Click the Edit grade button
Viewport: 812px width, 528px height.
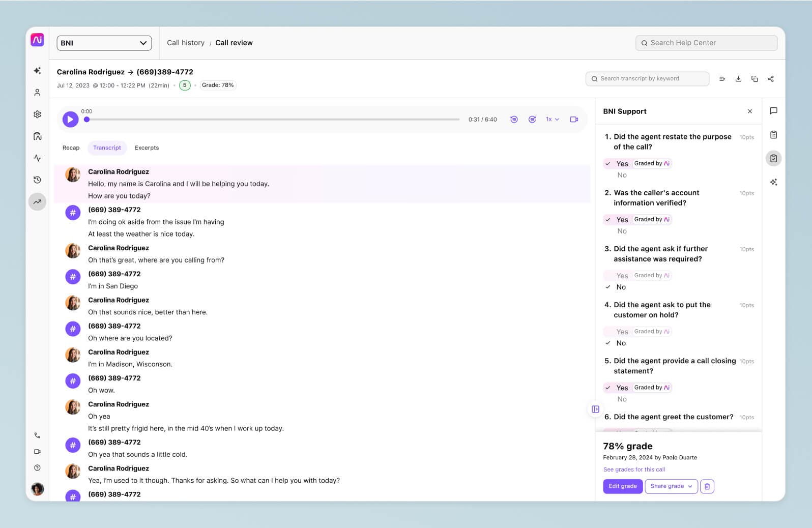coord(622,486)
